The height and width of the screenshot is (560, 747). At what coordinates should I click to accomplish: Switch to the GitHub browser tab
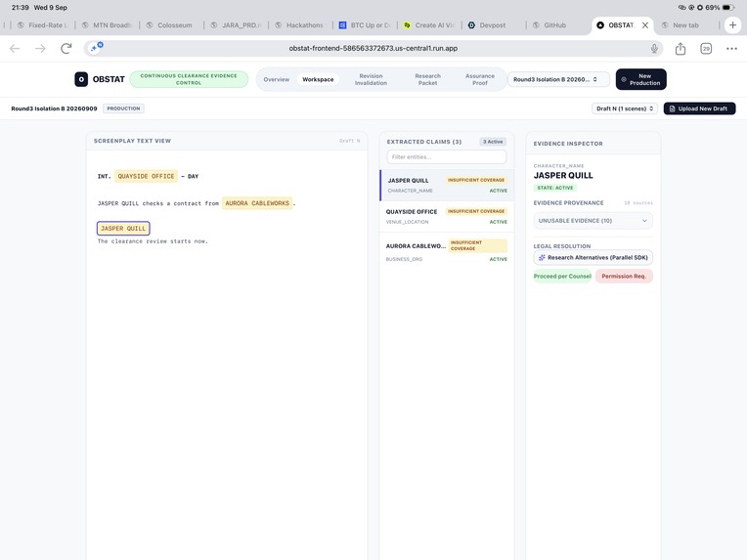click(x=549, y=25)
